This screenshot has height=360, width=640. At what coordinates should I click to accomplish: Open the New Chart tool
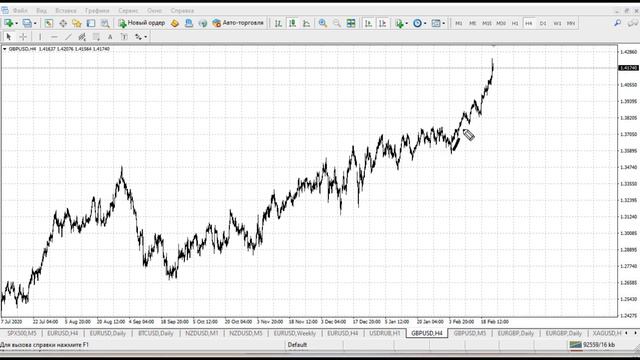click(9, 23)
